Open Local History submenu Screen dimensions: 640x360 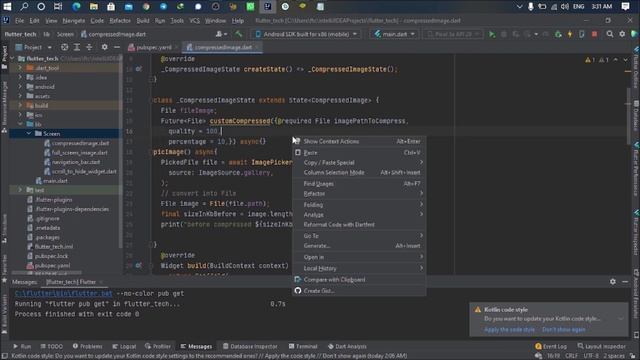[x=359, y=268]
